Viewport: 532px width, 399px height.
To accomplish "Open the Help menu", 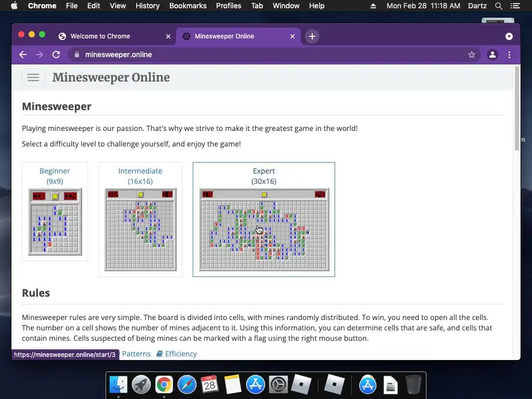I will [x=316, y=6].
